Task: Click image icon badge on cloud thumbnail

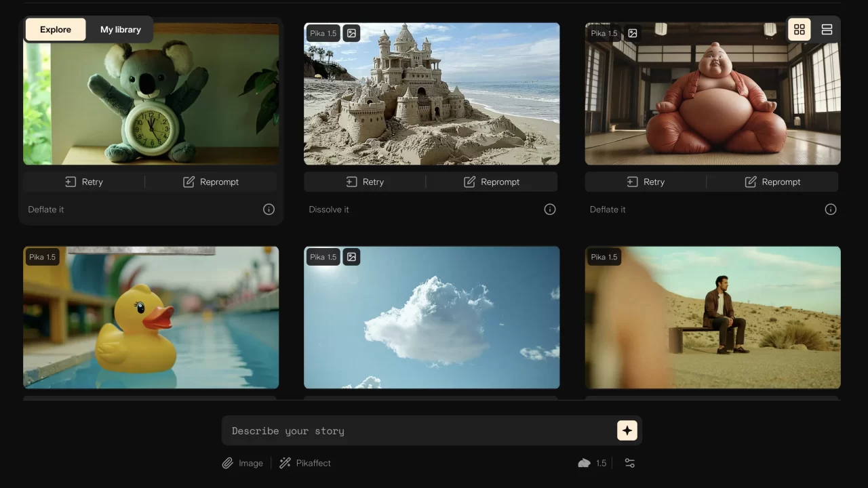Action: [351, 257]
